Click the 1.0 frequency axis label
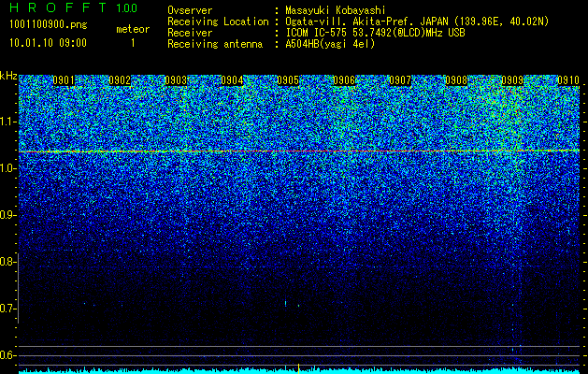The image size is (588, 374). point(7,168)
